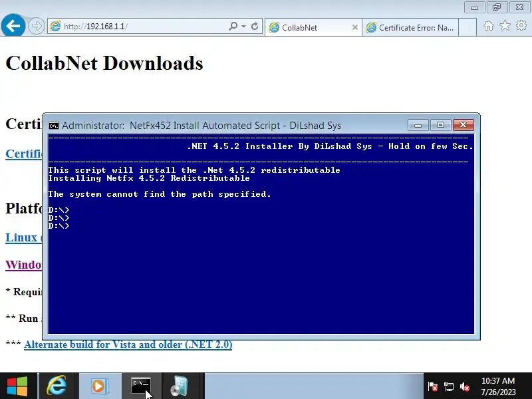Click the Alternate build for Vista link
This screenshot has height=399, width=532.
128,344
